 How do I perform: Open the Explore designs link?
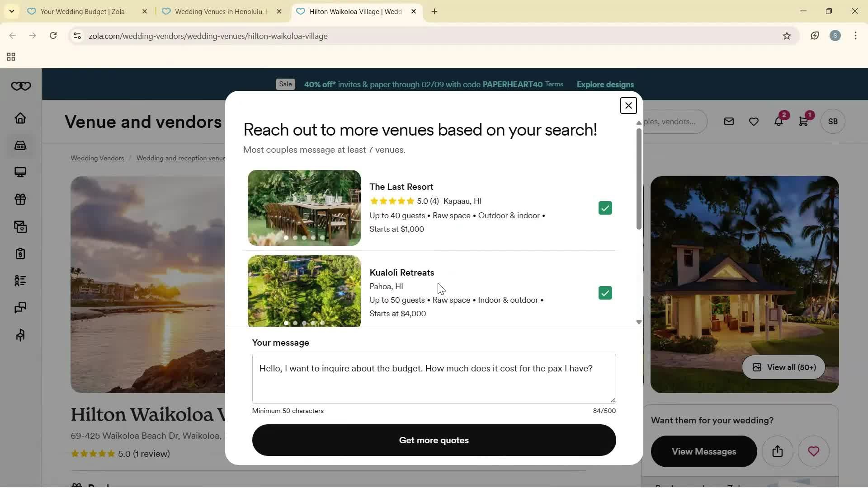[605, 84]
